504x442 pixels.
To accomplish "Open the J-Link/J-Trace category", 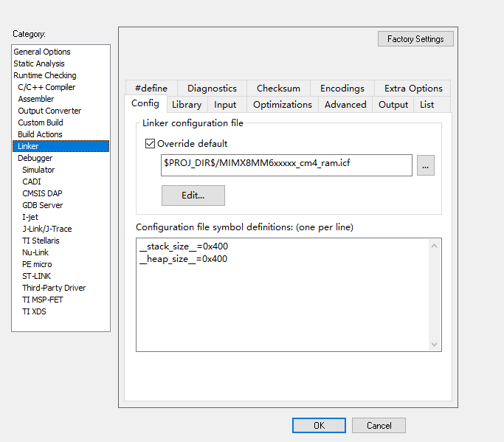I will (47, 229).
